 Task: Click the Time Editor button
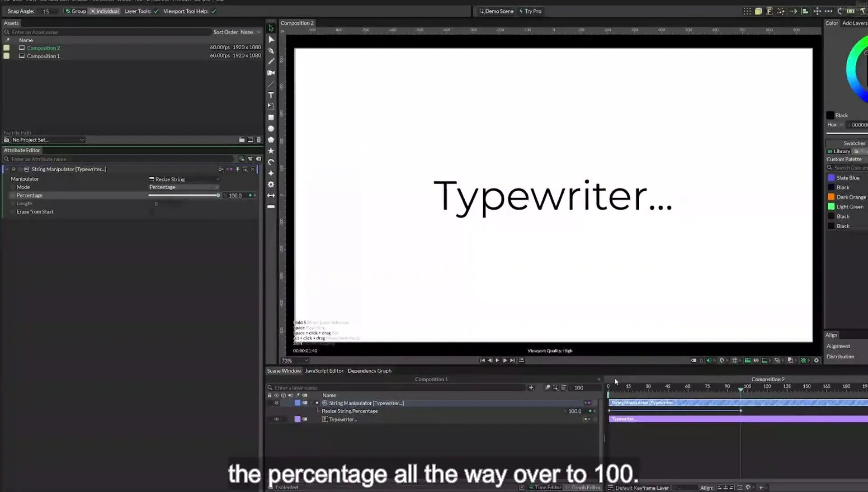pyautogui.click(x=545, y=487)
